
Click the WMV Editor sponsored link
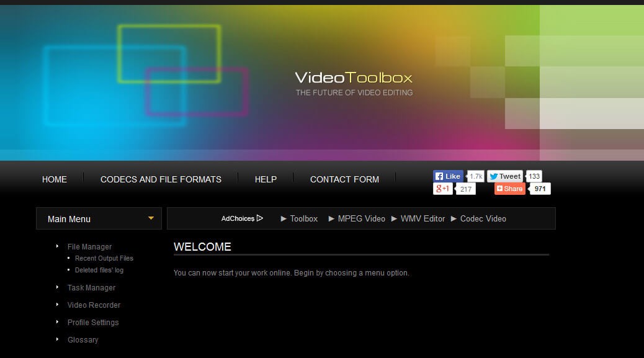(423, 218)
